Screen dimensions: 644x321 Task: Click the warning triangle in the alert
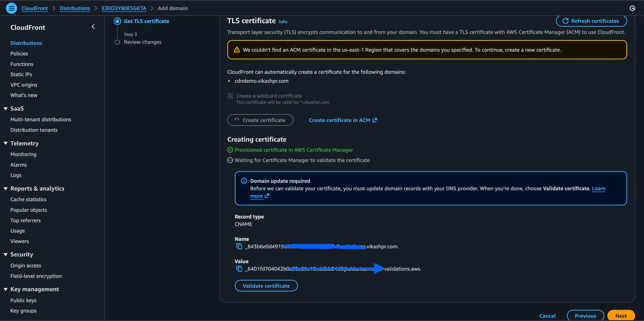[237, 50]
